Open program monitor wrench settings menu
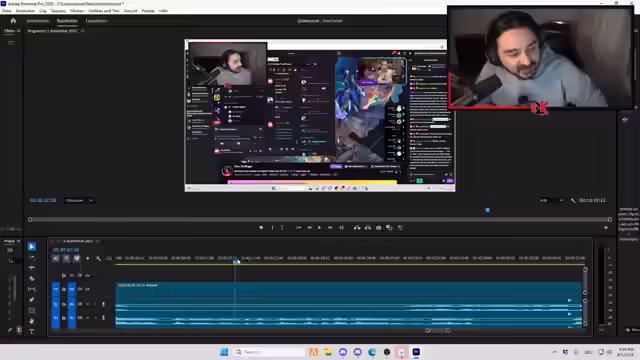The width and height of the screenshot is (640, 360). (x=573, y=200)
